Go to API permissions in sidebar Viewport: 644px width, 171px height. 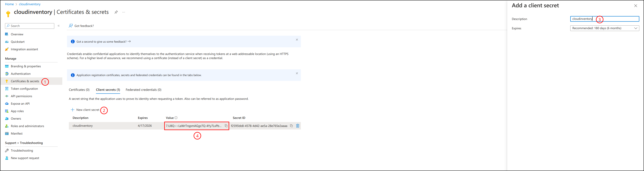click(x=22, y=96)
